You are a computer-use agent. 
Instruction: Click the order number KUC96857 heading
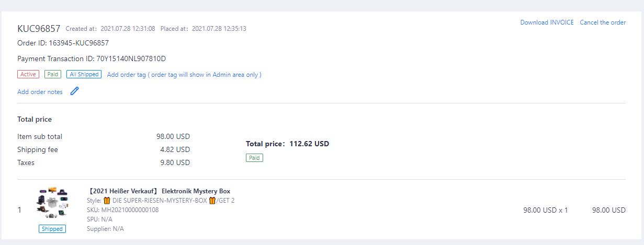(x=39, y=28)
